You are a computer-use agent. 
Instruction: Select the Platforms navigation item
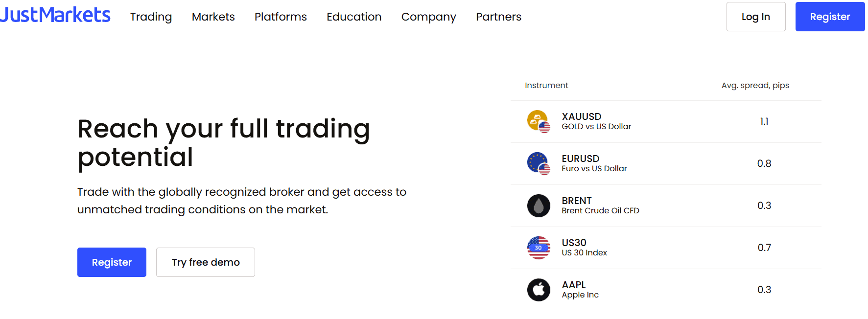[280, 16]
